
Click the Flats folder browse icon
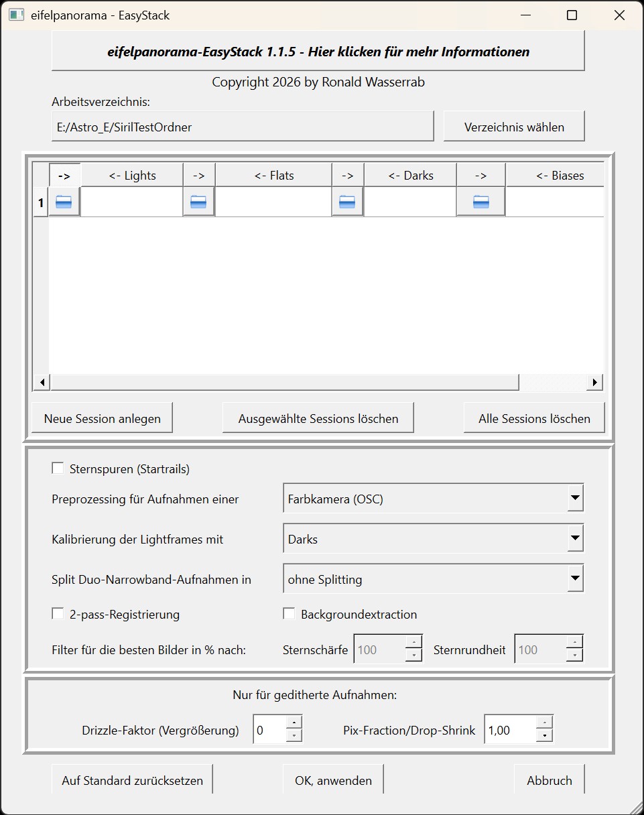[x=198, y=202]
